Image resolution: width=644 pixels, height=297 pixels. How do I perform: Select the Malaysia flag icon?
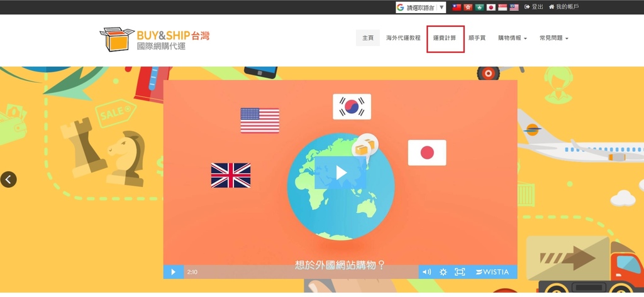(514, 8)
